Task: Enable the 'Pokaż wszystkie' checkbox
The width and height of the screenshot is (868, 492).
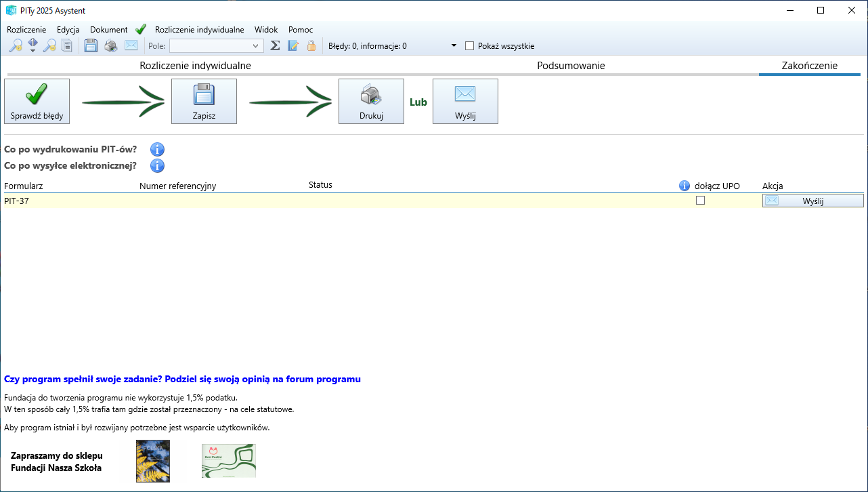Action: point(469,46)
